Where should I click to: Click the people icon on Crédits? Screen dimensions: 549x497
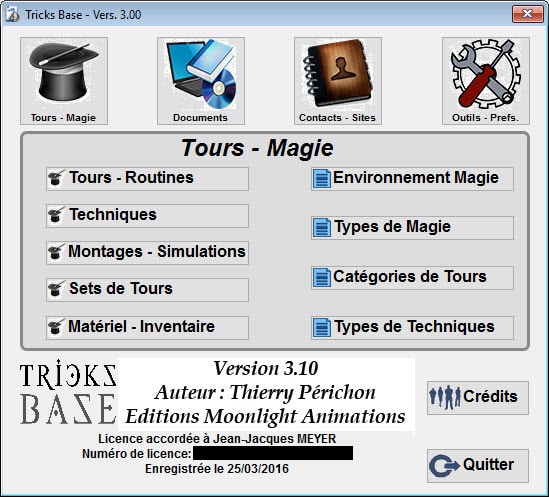pyautogui.click(x=445, y=398)
